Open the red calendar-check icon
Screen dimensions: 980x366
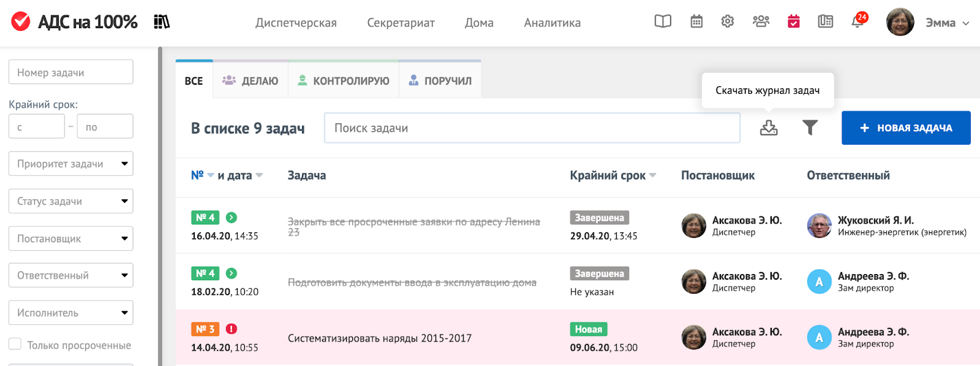tap(794, 21)
